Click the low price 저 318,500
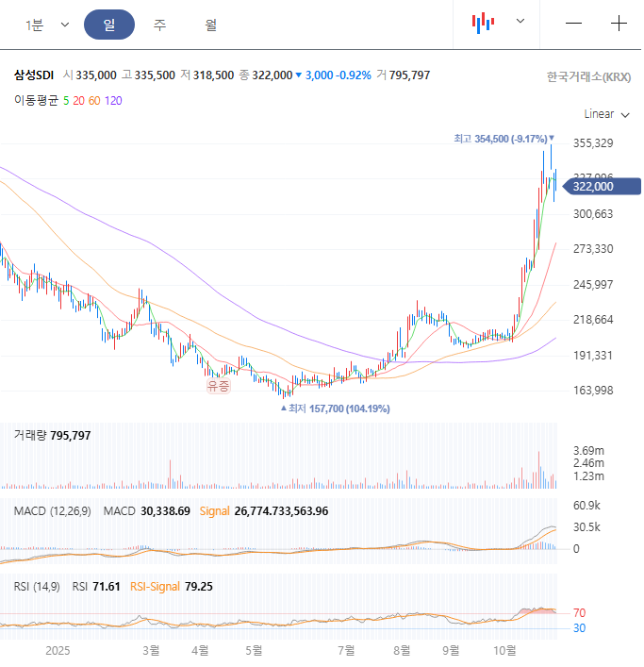 207,75
